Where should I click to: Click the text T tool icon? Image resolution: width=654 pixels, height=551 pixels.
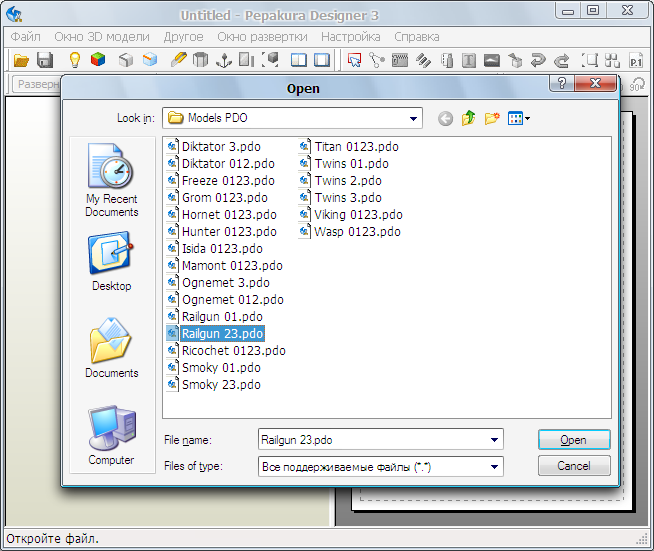coord(469,61)
